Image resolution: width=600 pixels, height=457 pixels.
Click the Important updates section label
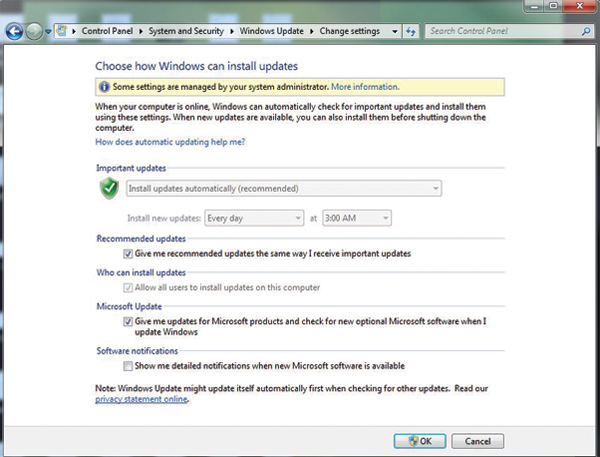(131, 168)
